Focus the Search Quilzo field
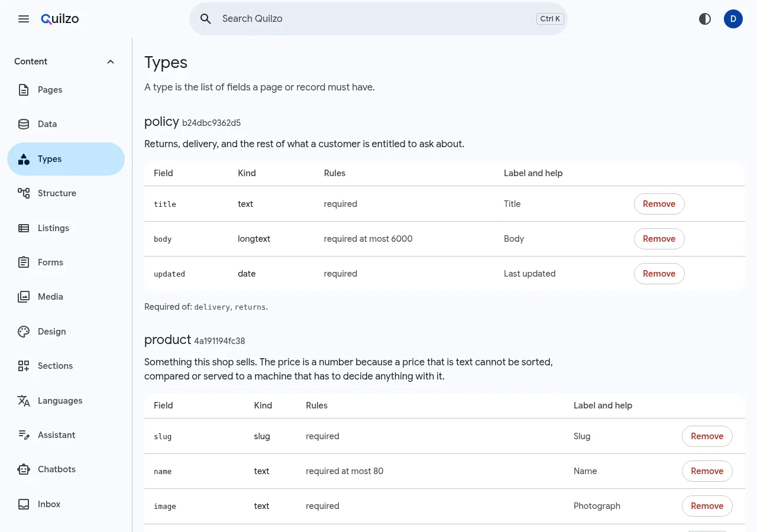 pyautogui.click(x=378, y=19)
